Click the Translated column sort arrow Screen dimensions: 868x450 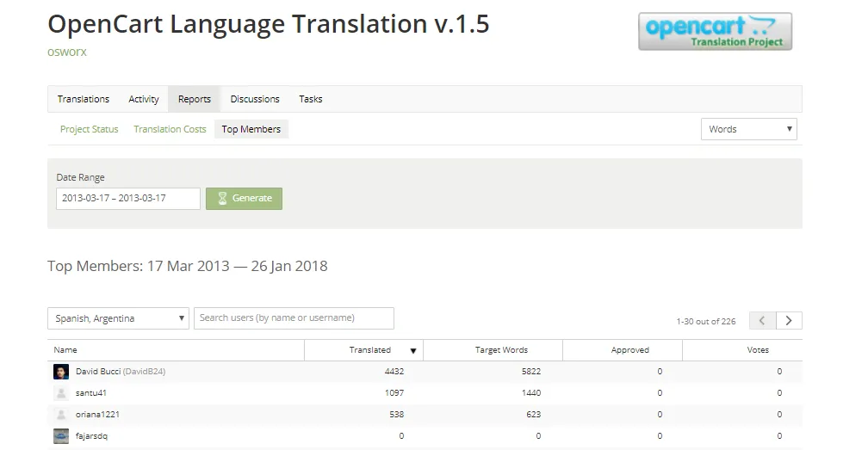tap(413, 350)
